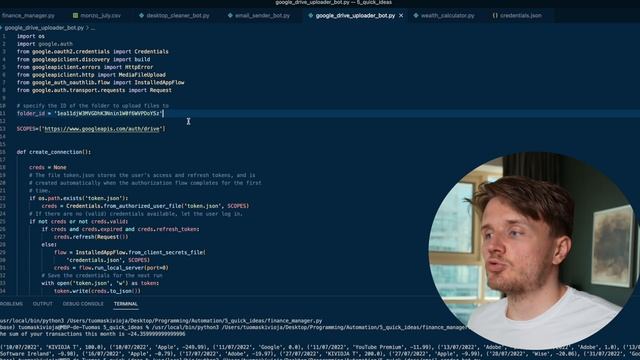Screen dimensions: 640x360
Task: Select the TERMINAL panel tab
Action: click(x=126, y=304)
